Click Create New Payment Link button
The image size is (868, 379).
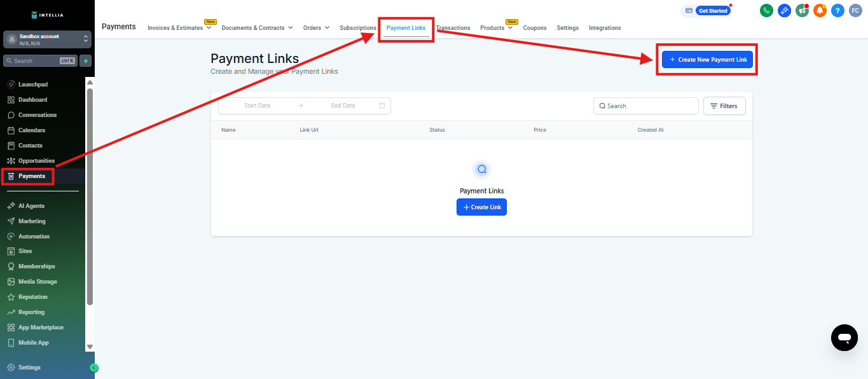707,60
